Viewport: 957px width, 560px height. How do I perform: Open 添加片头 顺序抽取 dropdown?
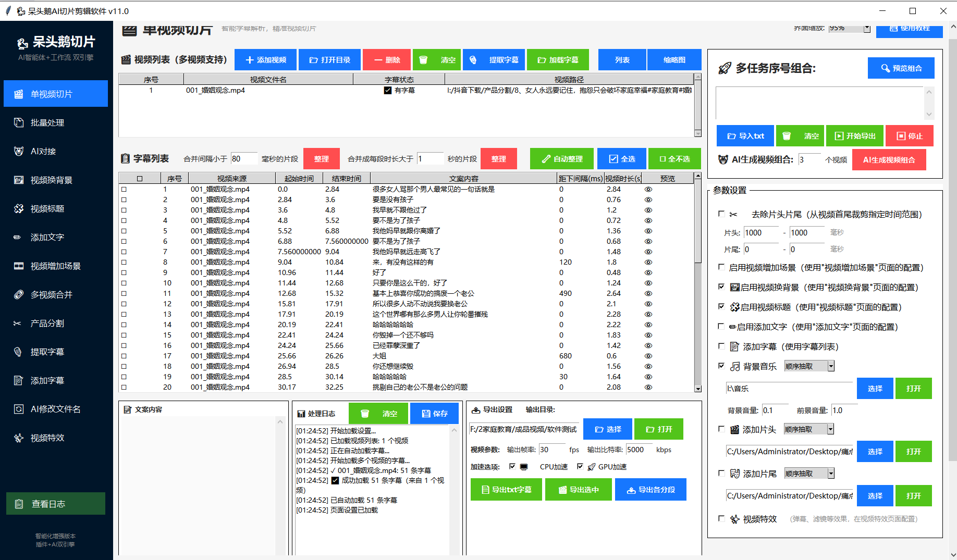click(830, 429)
